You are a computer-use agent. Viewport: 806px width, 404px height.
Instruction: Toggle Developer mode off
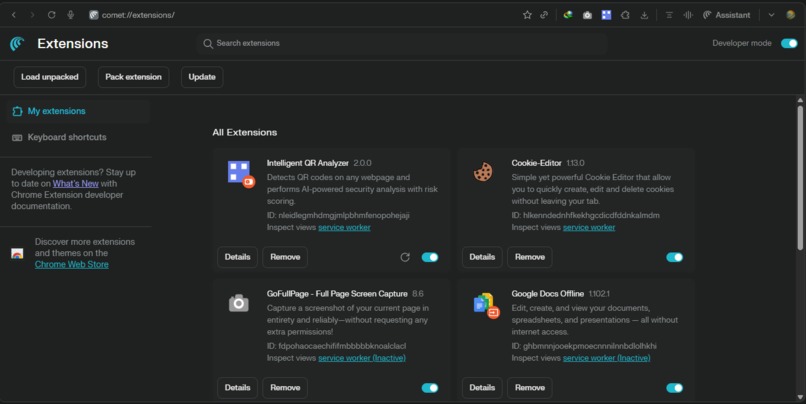click(789, 43)
